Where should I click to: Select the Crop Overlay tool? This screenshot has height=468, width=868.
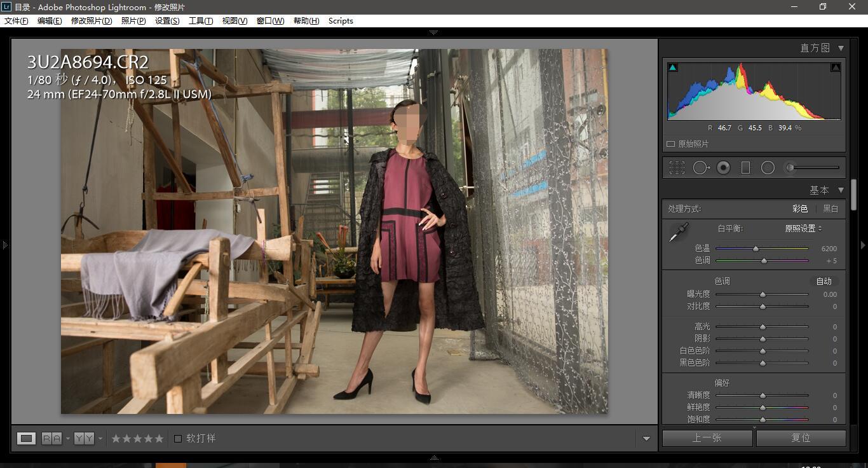677,168
